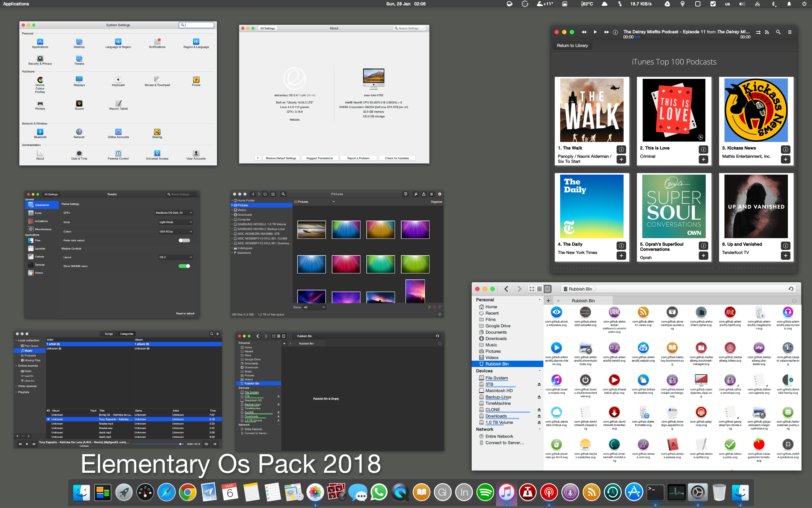
Task: Click the export icon in Pictures window
Action: 424,194
